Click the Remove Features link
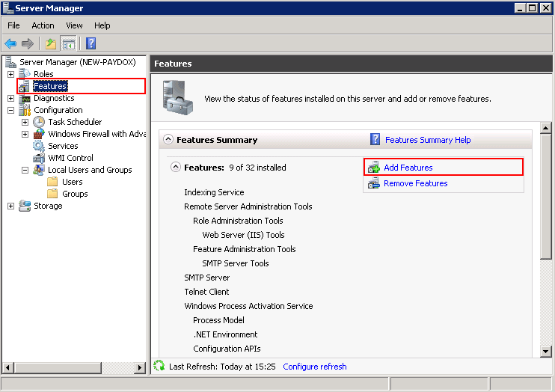 (x=415, y=183)
